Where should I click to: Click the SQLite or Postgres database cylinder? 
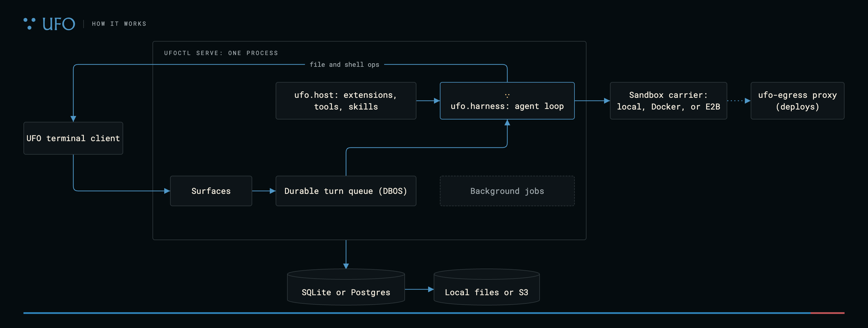pyautogui.click(x=346, y=287)
